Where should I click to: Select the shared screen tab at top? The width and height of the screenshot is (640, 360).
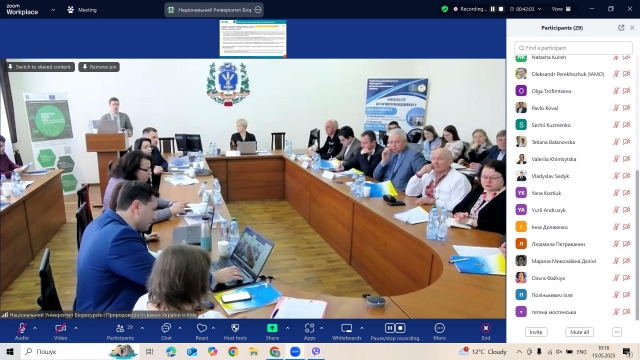tap(214, 10)
